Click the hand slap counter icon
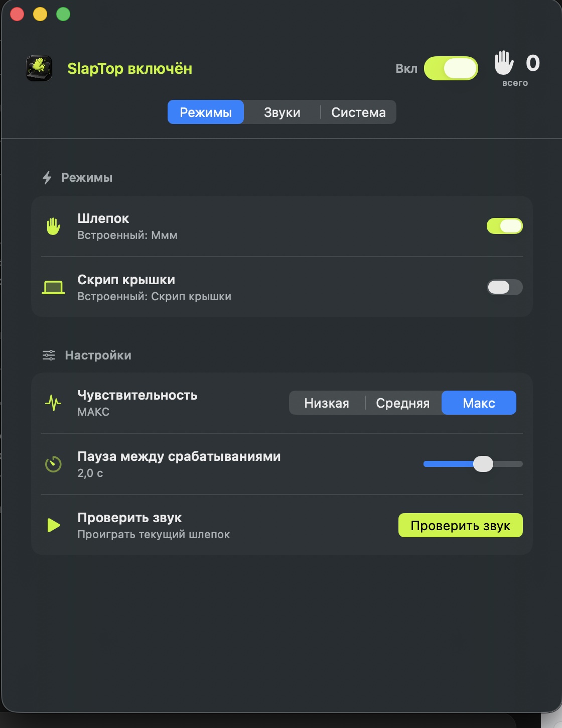562x728 pixels. [x=504, y=63]
